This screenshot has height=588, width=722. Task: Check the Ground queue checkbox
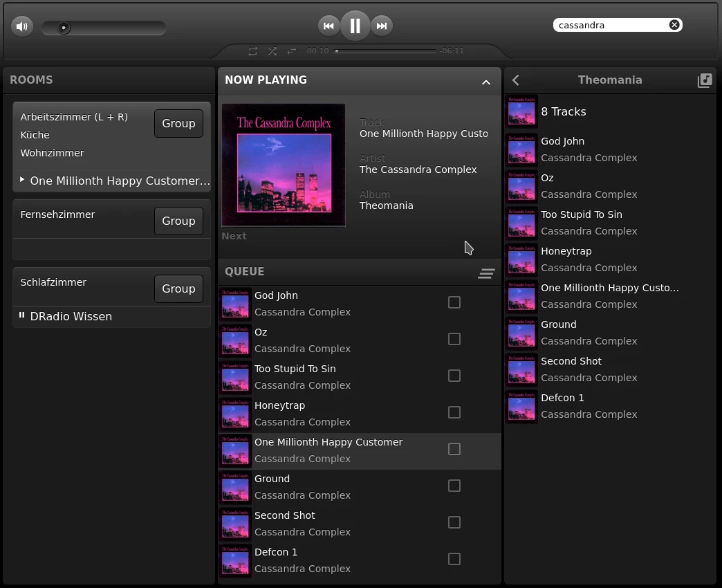point(454,486)
